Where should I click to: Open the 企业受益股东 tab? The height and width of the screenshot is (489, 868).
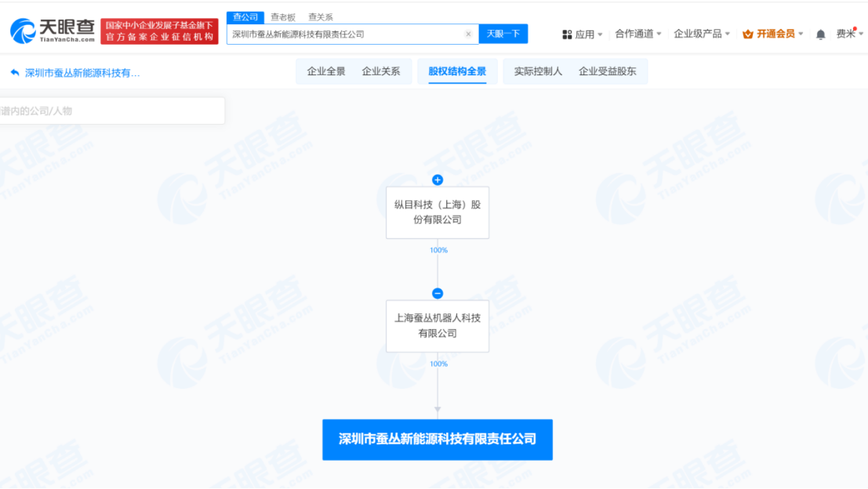607,71
